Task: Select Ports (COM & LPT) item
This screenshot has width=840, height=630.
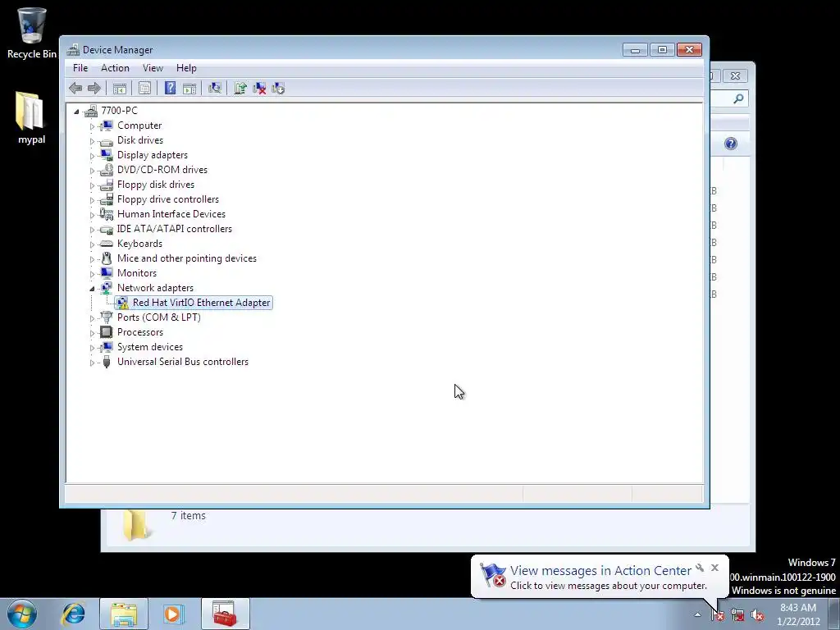Action: [x=158, y=317]
